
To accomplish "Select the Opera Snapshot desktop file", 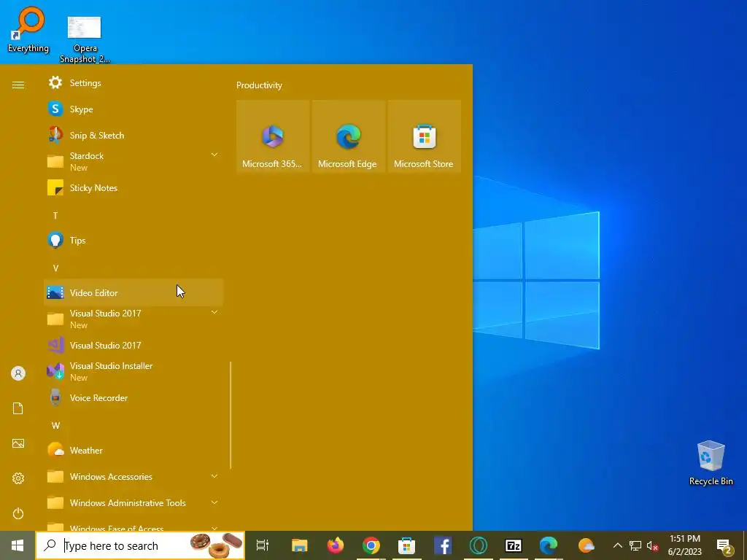I will [85, 39].
